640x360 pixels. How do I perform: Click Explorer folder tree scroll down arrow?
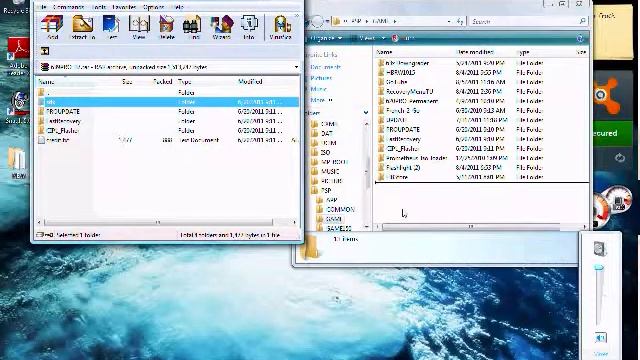366,227
